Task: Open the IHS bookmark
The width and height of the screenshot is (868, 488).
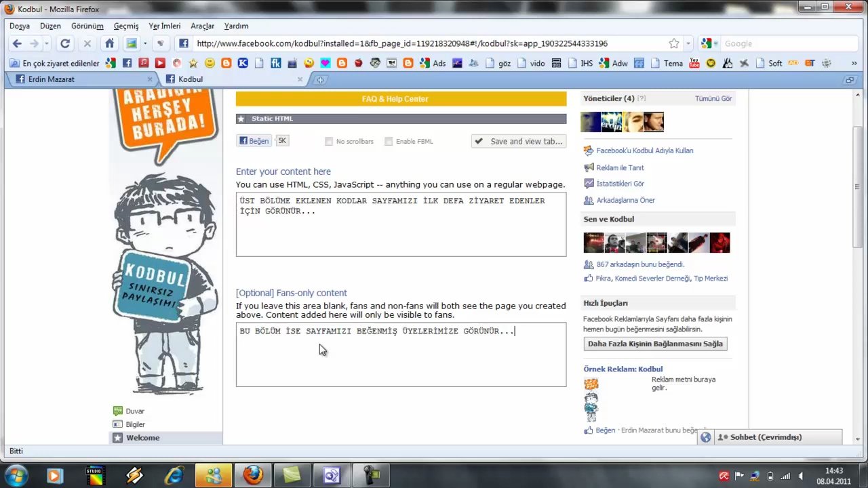Action: [x=580, y=63]
